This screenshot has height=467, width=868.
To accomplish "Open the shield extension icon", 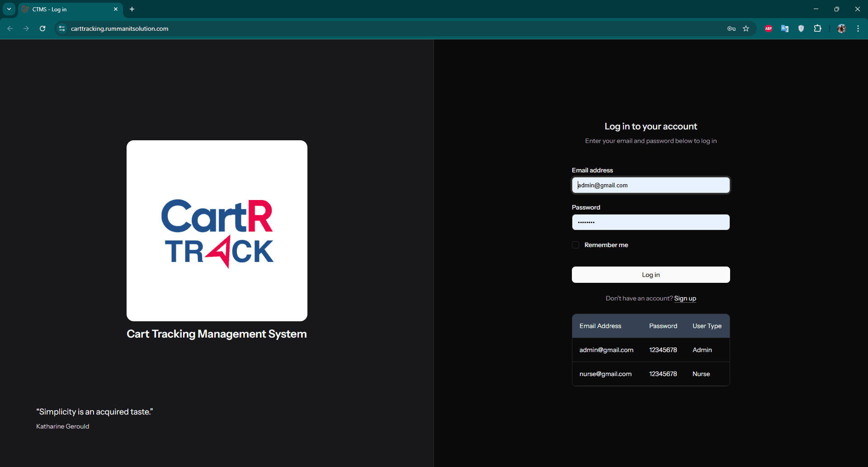I will click(x=801, y=29).
